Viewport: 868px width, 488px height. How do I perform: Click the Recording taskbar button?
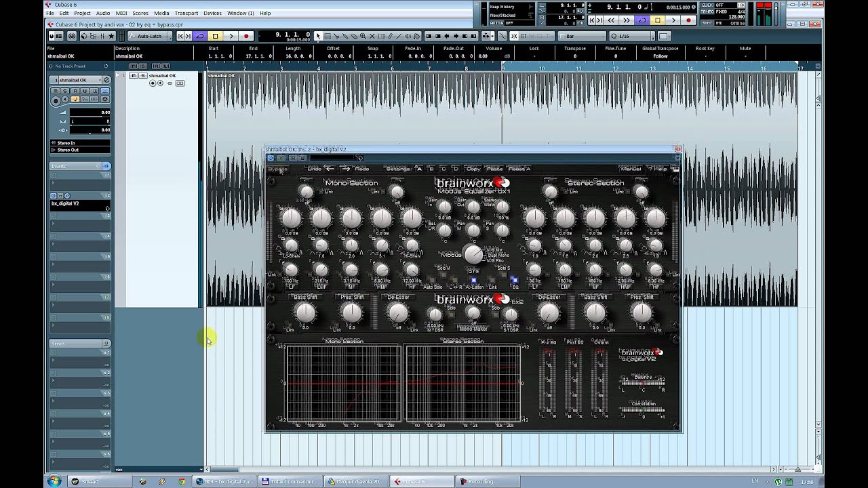click(486, 481)
